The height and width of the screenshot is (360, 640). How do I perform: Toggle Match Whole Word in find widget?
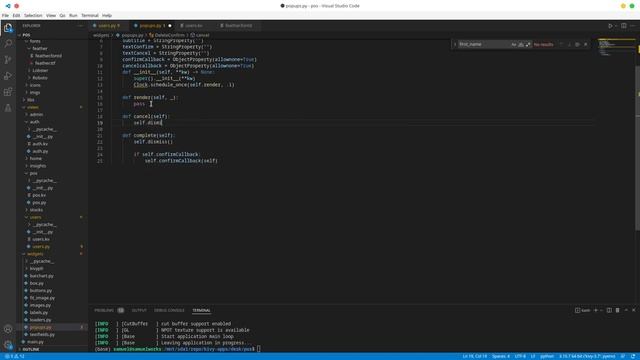pos(521,44)
